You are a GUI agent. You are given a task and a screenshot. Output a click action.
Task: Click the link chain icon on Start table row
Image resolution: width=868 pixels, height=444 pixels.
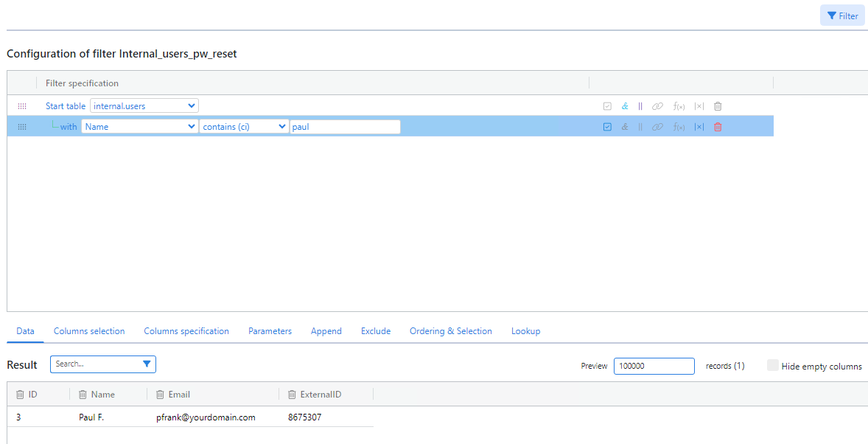click(658, 106)
